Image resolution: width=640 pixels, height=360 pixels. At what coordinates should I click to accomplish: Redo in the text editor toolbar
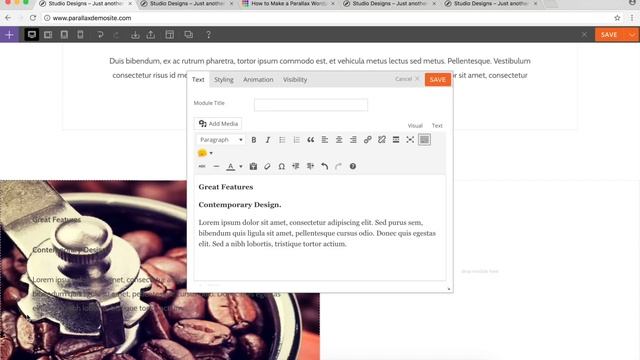[x=338, y=167]
